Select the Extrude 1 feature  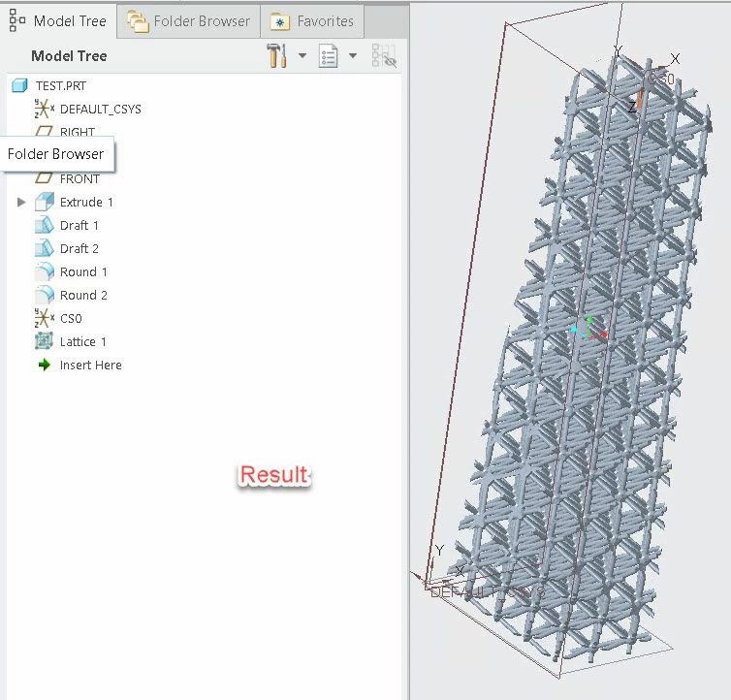click(x=86, y=202)
